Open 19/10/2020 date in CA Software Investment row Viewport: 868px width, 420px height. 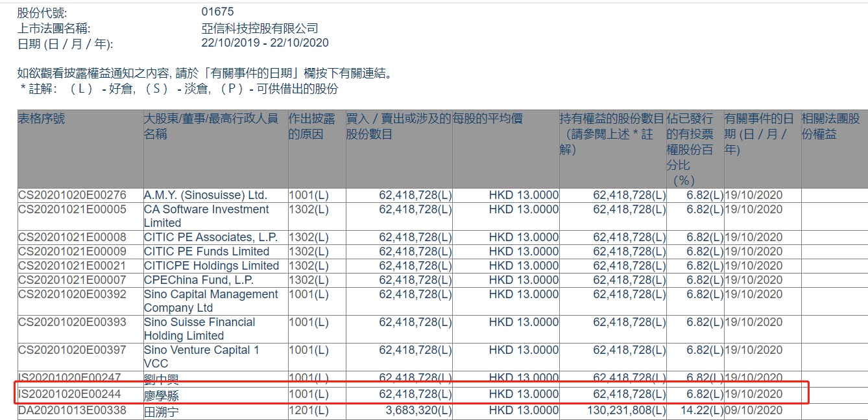pyautogui.click(x=754, y=209)
